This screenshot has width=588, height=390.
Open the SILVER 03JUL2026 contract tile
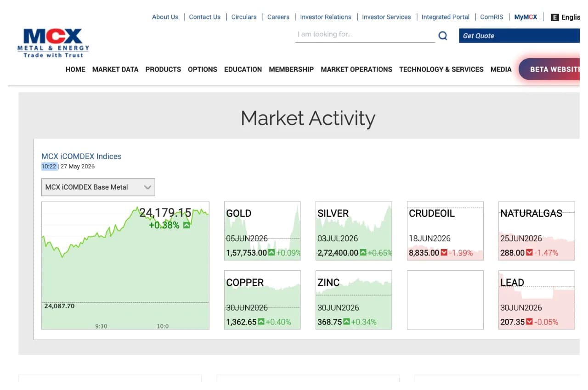[x=354, y=231]
